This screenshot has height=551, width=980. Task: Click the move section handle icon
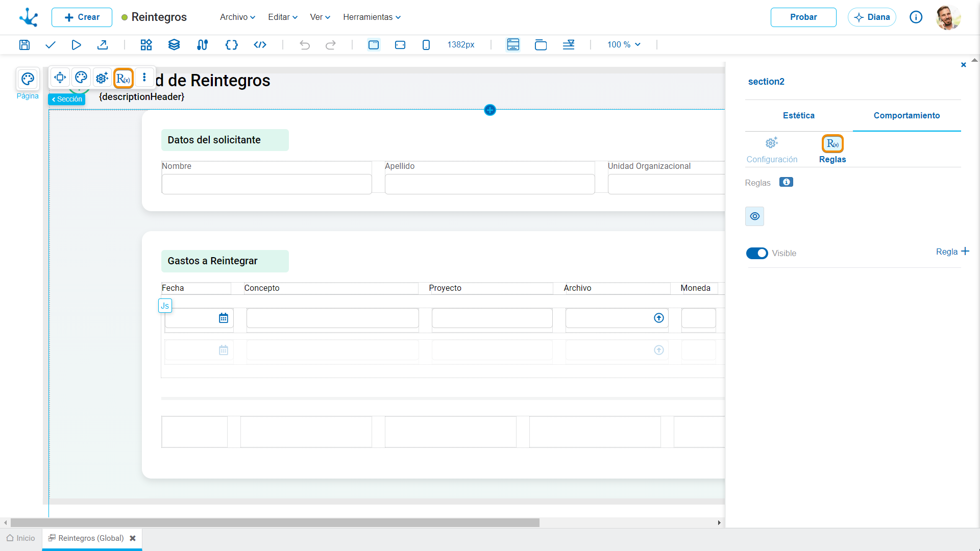[60, 78]
